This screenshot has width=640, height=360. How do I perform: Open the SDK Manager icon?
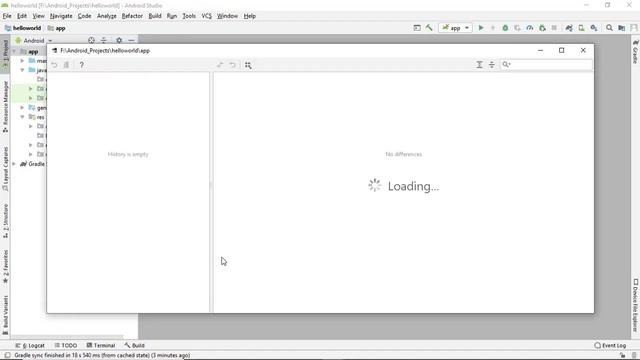[594, 28]
